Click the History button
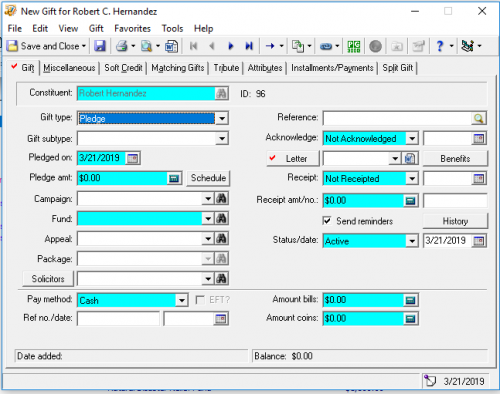500x394 pixels. 455,221
